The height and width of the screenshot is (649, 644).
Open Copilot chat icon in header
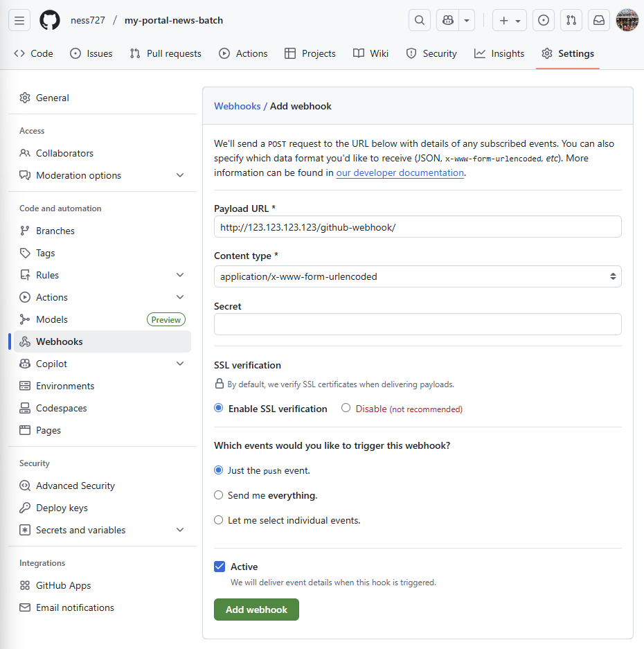pyautogui.click(x=448, y=20)
